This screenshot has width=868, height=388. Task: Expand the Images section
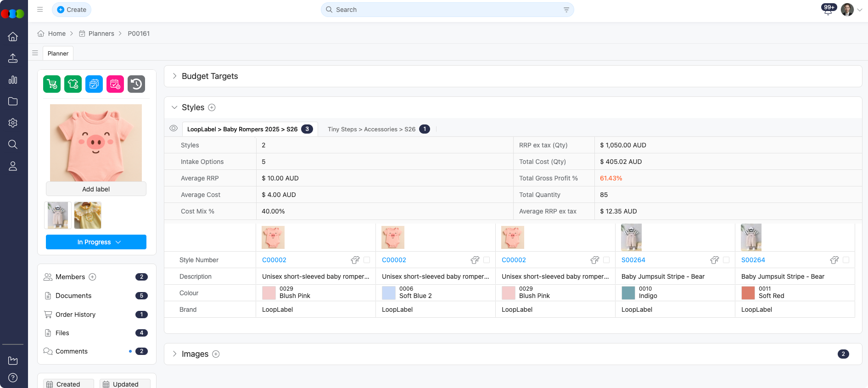point(174,354)
